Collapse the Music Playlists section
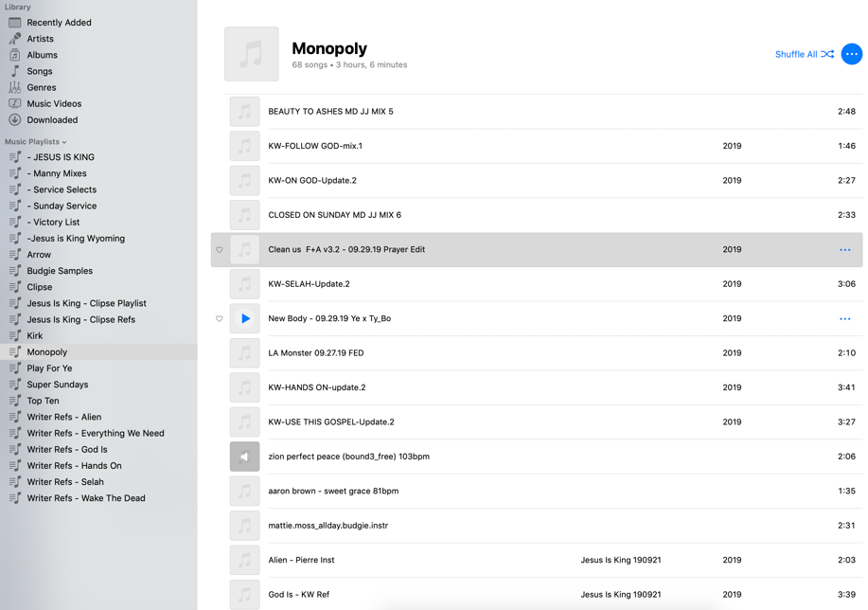This screenshot has width=868, height=610. [x=64, y=142]
